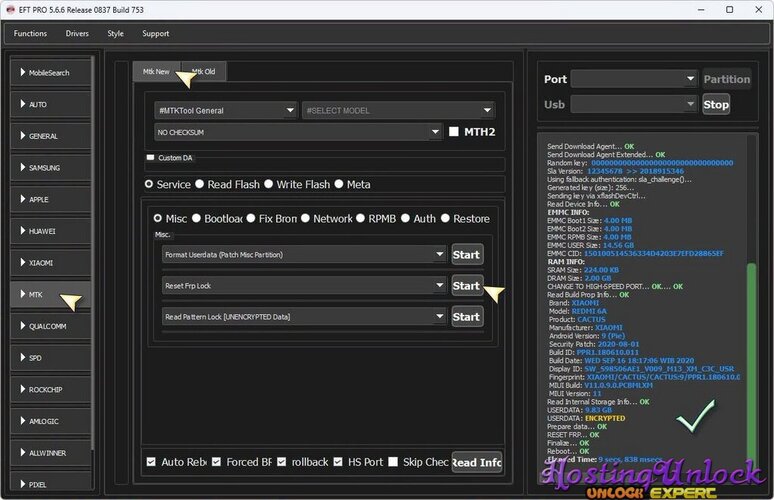Select the Read Flash radio option

pos(199,184)
